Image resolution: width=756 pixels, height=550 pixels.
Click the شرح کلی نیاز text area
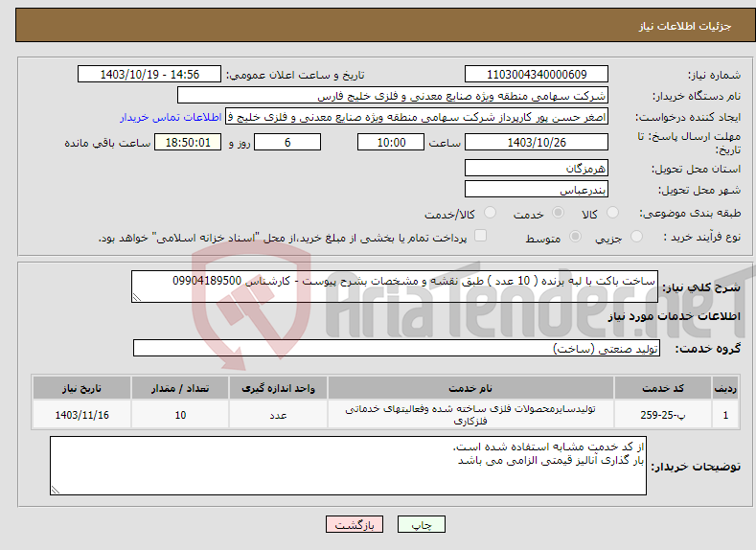point(395,286)
